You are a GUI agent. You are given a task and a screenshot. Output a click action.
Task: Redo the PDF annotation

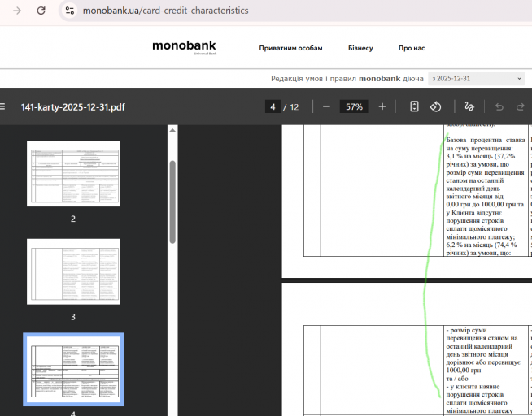520,107
